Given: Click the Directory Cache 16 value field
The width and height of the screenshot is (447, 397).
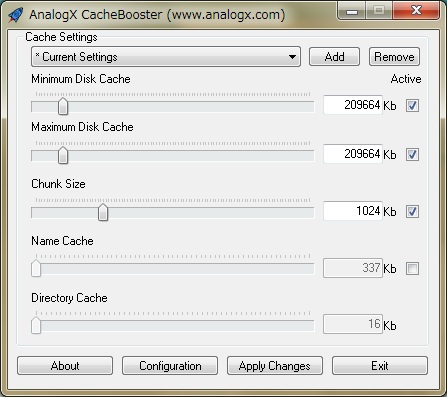Looking at the screenshot, I should click(x=353, y=324).
